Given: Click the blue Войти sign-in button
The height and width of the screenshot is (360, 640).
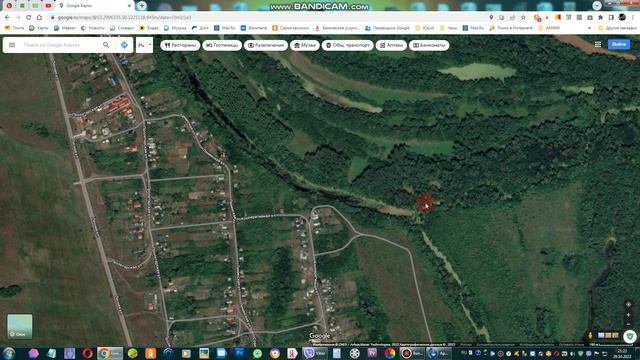Looking at the screenshot, I should click(619, 44).
